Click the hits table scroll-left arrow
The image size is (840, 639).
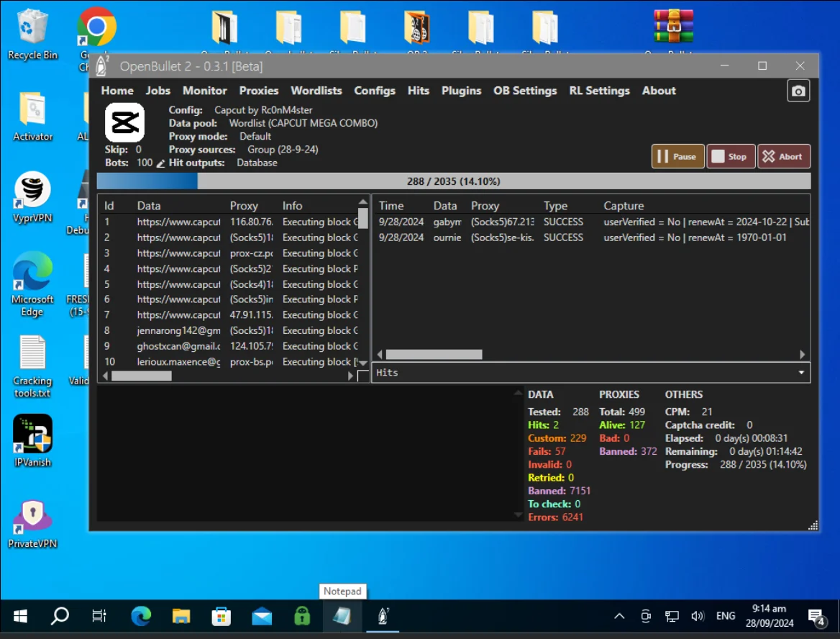pyautogui.click(x=380, y=354)
